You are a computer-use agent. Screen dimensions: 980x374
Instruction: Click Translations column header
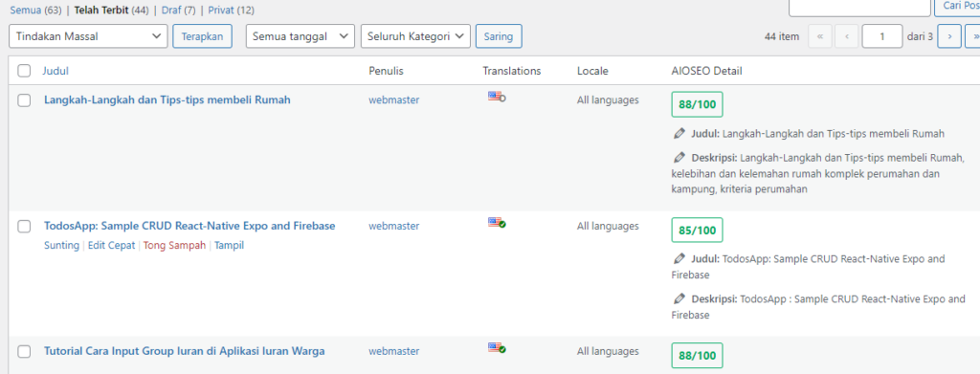pyautogui.click(x=512, y=71)
